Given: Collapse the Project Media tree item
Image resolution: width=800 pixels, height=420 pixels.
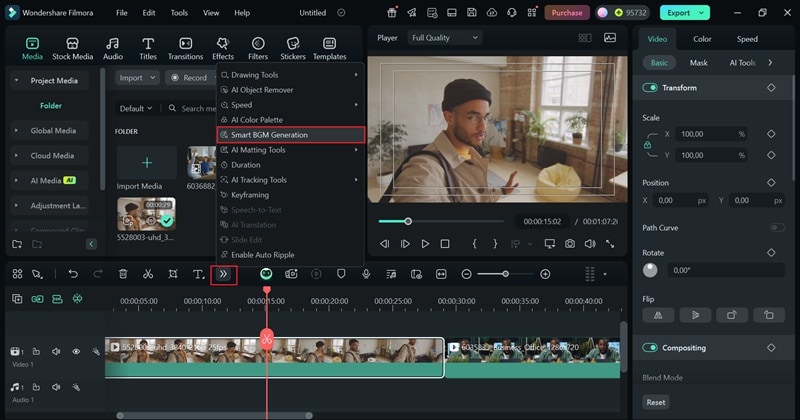Looking at the screenshot, I should 16,81.
